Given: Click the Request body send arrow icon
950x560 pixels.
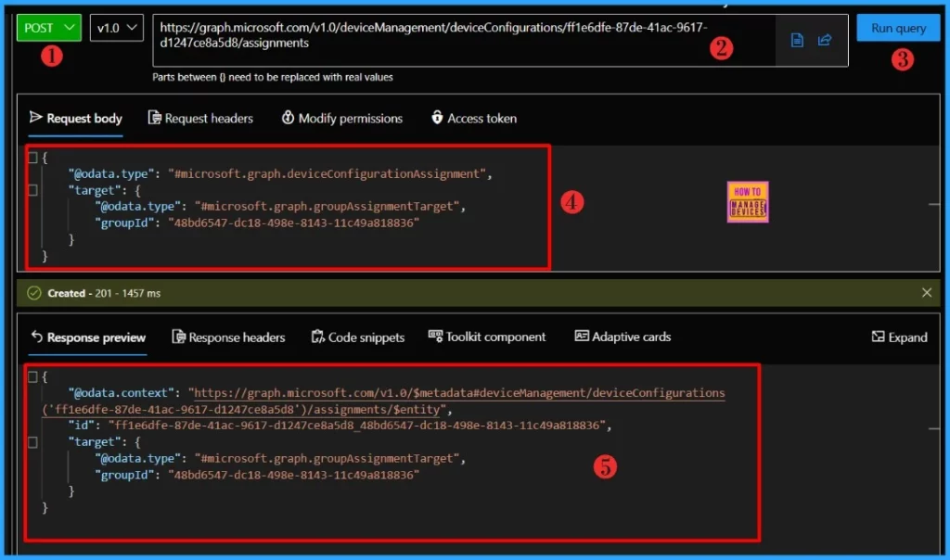Looking at the screenshot, I should 36,117.
